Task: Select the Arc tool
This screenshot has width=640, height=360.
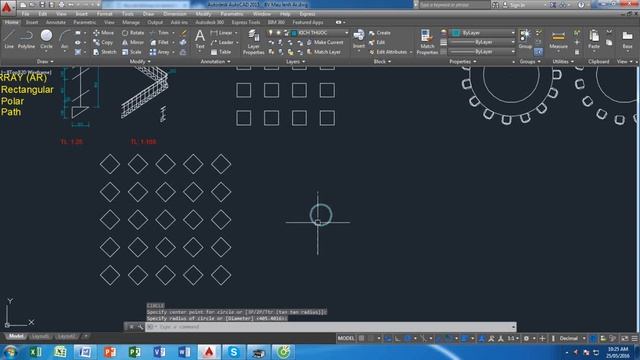Action: (64, 39)
